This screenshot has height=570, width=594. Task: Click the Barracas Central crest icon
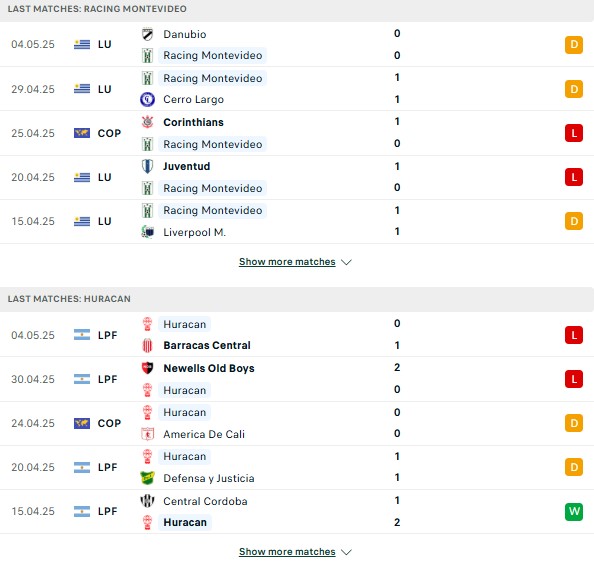tap(147, 345)
